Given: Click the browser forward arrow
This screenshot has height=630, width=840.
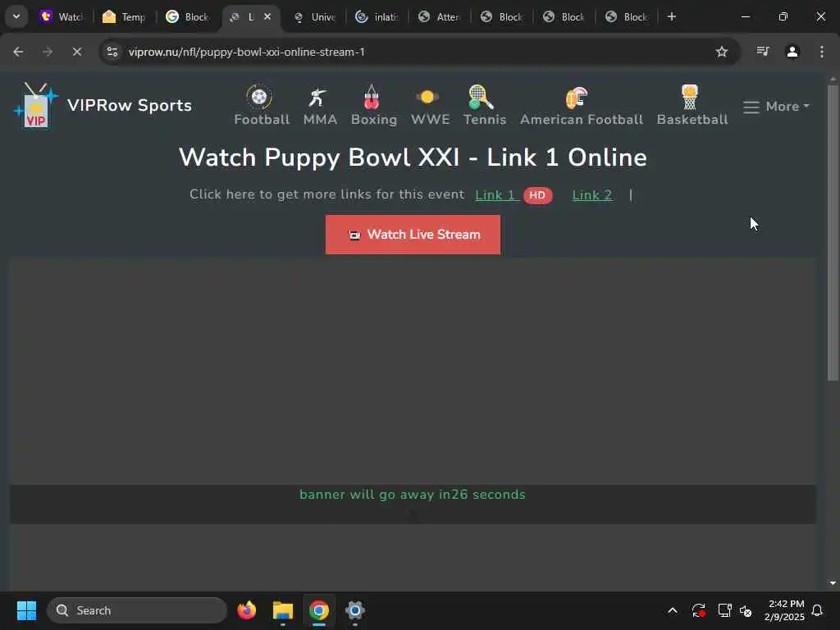Looking at the screenshot, I should (47, 52).
